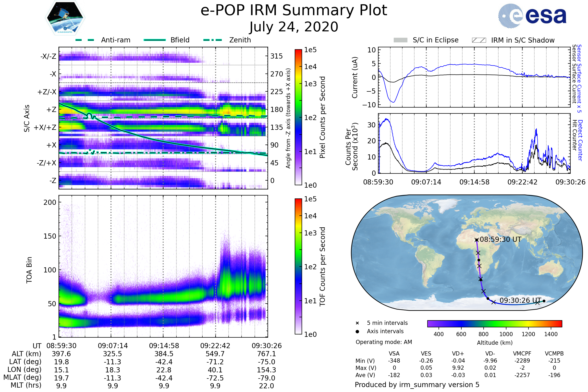The width and height of the screenshot is (588, 392).
Task: Click the Altitude (km) color scale bar
Action: coord(495,324)
